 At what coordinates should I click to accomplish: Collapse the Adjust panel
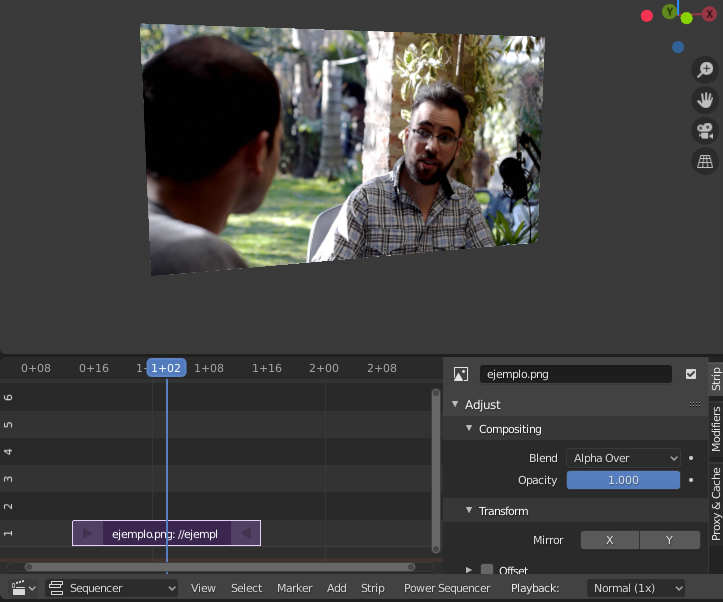point(455,404)
